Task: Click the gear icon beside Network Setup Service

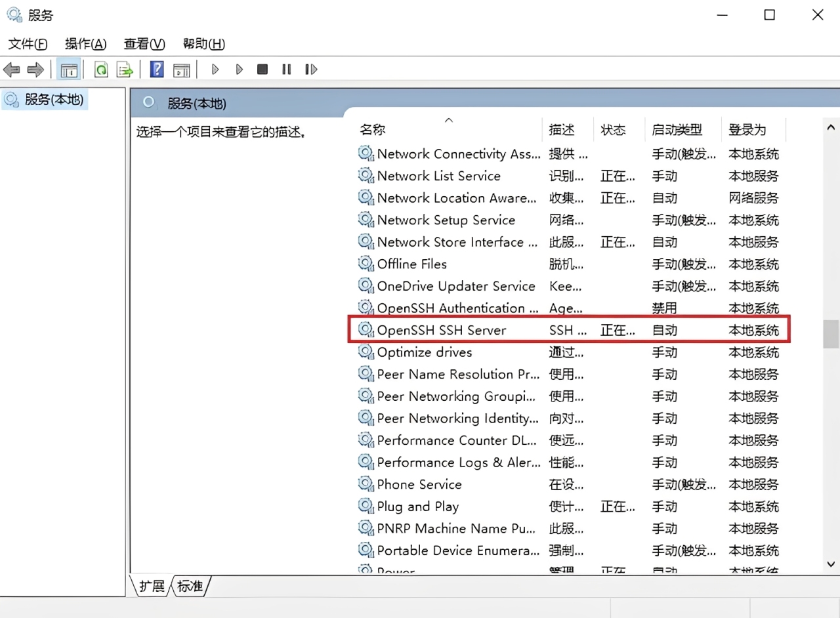Action: (366, 220)
